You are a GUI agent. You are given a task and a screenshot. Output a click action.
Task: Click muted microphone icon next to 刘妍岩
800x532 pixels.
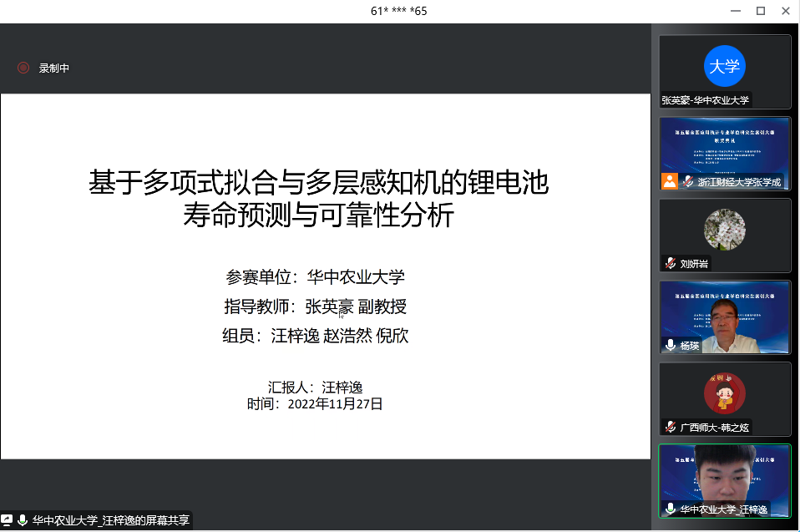coord(670,263)
